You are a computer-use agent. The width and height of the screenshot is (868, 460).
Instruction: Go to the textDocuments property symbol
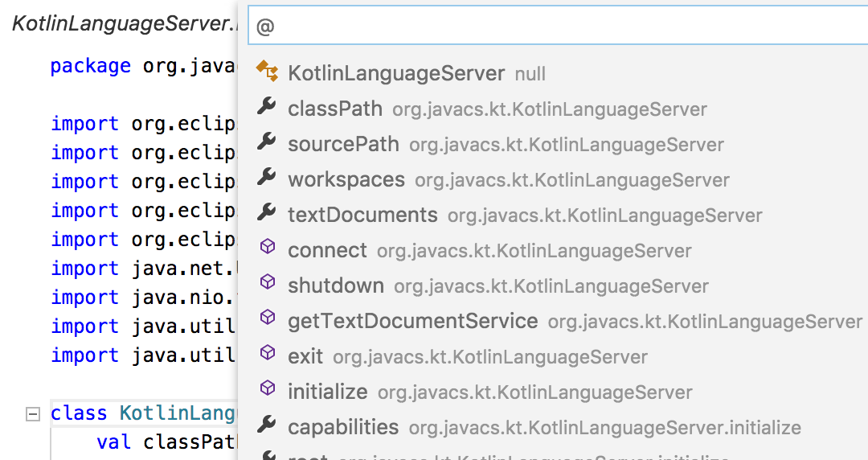(553, 215)
